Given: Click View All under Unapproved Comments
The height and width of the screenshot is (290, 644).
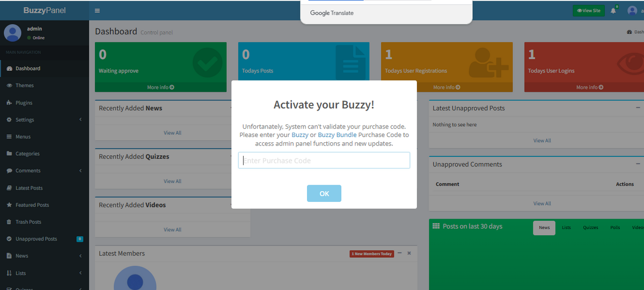Looking at the screenshot, I should point(542,204).
